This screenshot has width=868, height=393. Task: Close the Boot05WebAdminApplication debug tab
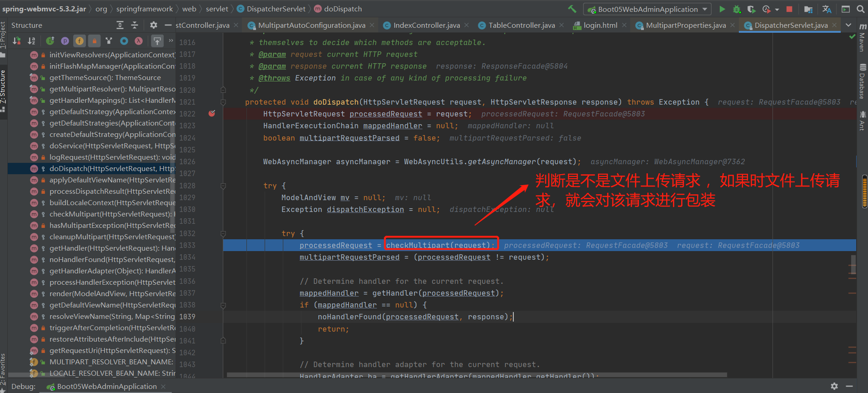[163, 387]
